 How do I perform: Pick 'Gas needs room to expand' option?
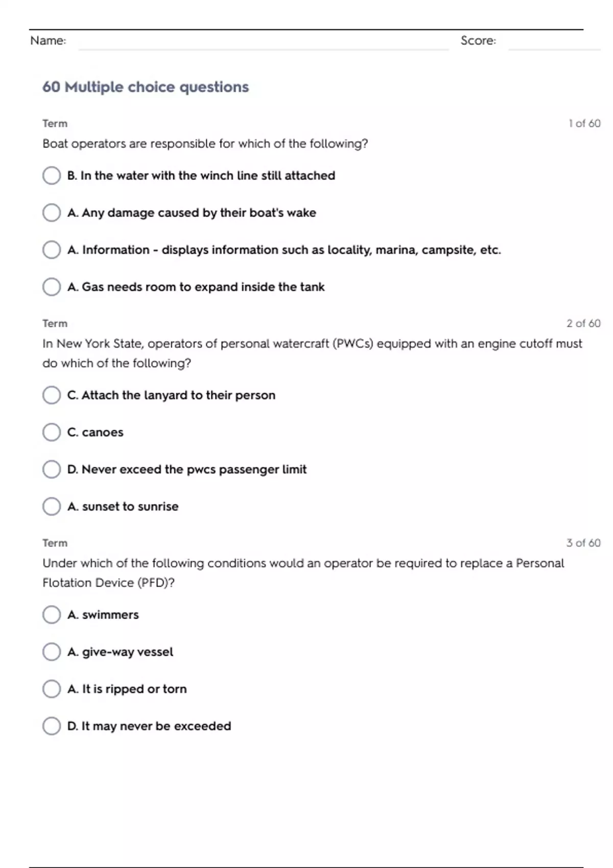pyautogui.click(x=52, y=287)
